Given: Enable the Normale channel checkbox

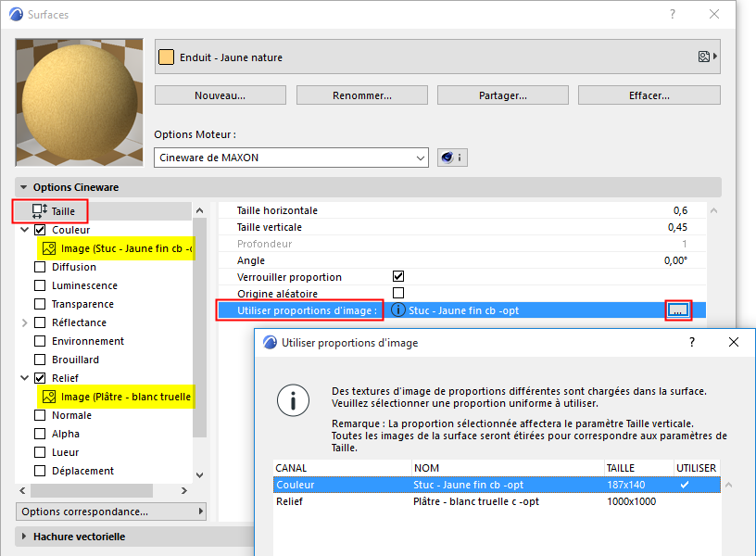Looking at the screenshot, I should coord(40,415).
